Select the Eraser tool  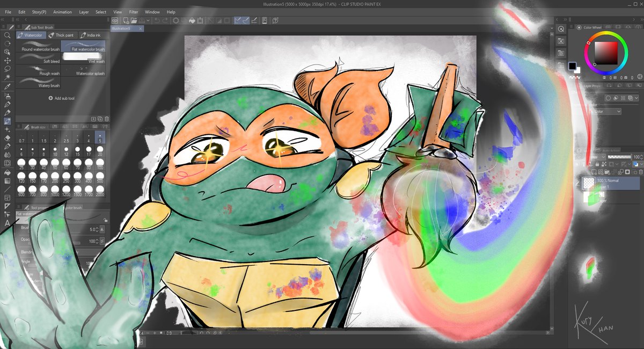(x=8, y=138)
